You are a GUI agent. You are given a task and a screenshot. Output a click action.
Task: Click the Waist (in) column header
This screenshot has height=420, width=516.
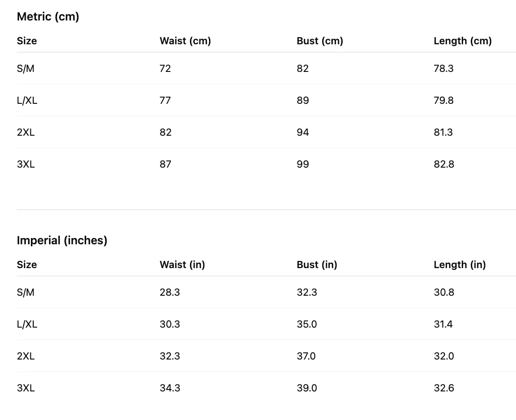[182, 265]
